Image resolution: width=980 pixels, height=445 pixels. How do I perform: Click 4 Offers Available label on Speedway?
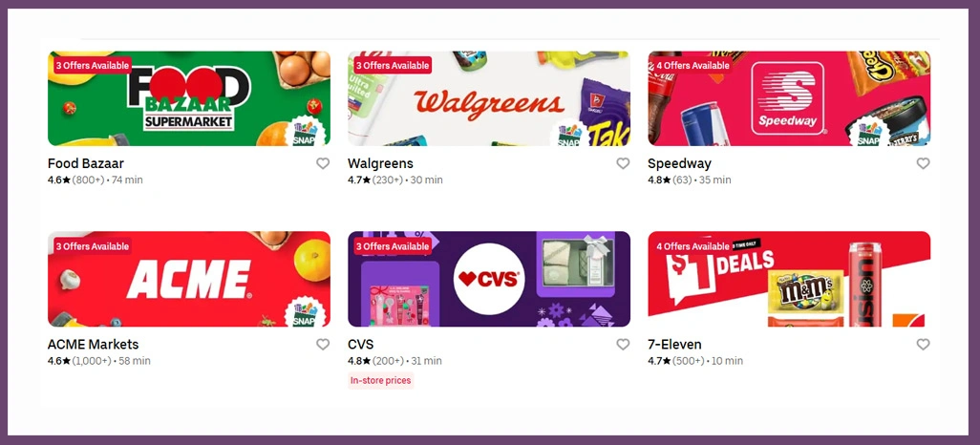point(692,66)
